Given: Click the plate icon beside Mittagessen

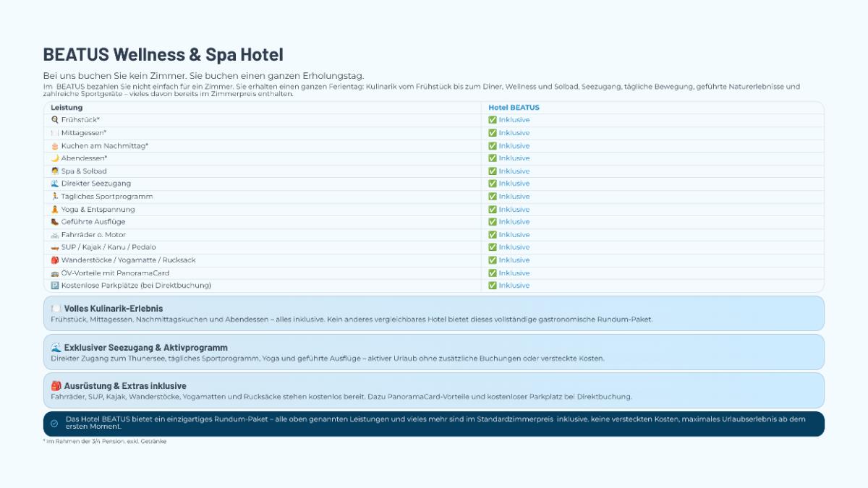Looking at the screenshot, I should tap(55, 133).
